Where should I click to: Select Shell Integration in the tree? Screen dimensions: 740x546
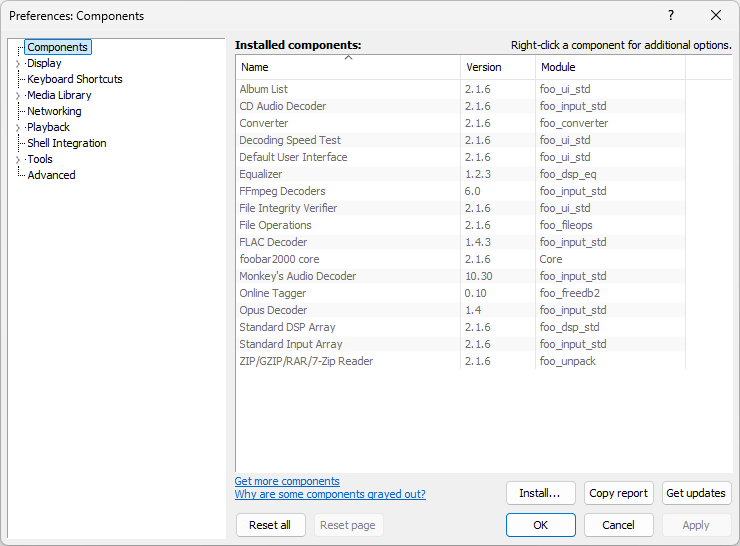(66, 143)
